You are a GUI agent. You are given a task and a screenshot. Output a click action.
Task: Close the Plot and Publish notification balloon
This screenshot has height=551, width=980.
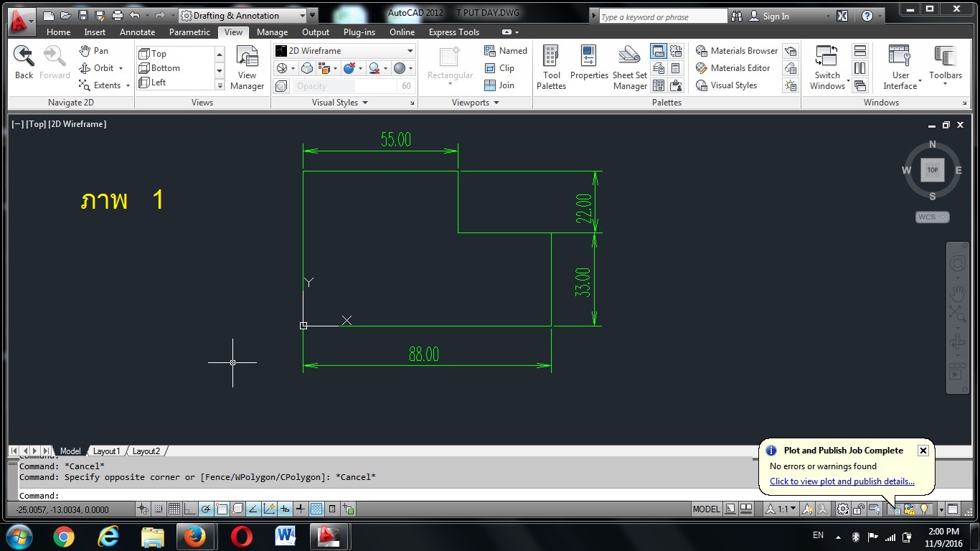923,451
